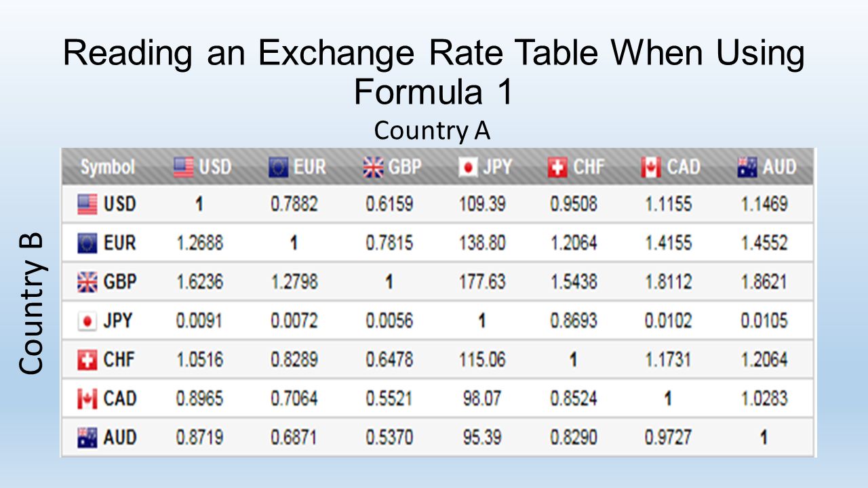Click the 0.7064 value in the CAD row
The width and height of the screenshot is (868, 488).
(294, 399)
